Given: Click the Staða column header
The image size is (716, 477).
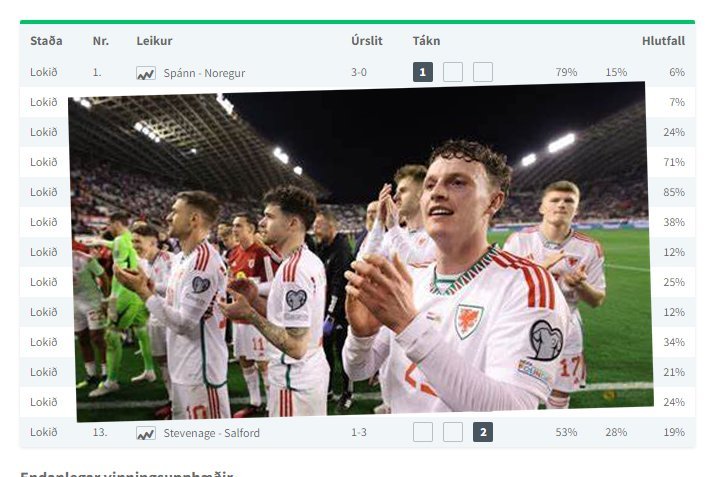Looking at the screenshot, I should tap(46, 41).
